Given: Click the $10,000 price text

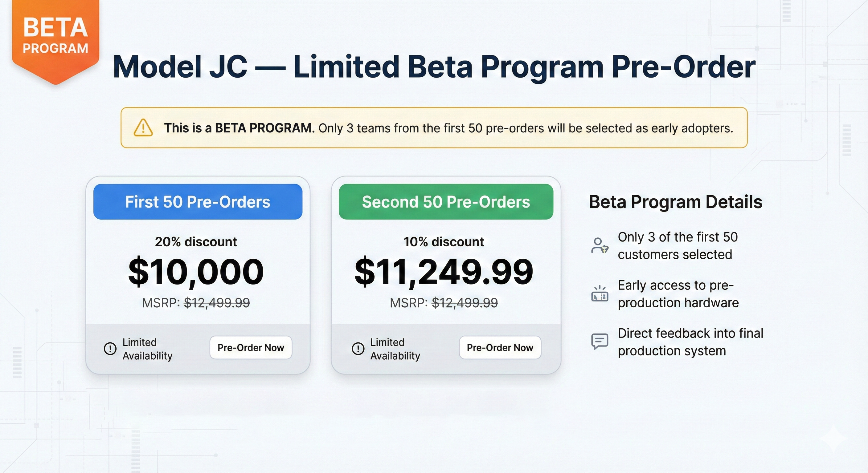Looking at the screenshot, I should [196, 272].
